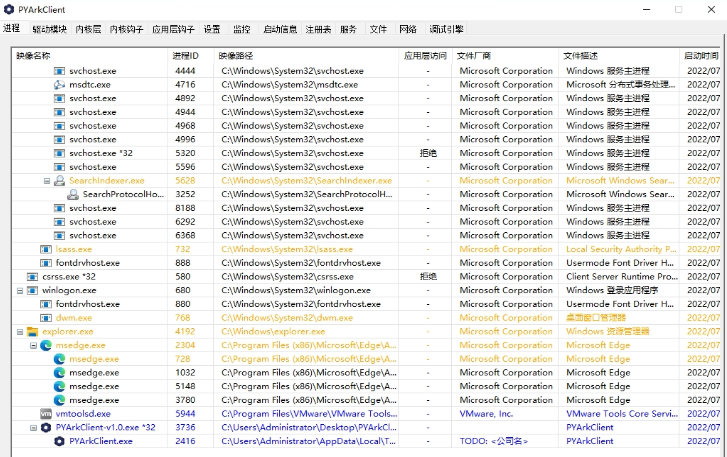Switch to the 内核钩子 tab
Viewport: 727px width, 457px height.
tap(127, 29)
